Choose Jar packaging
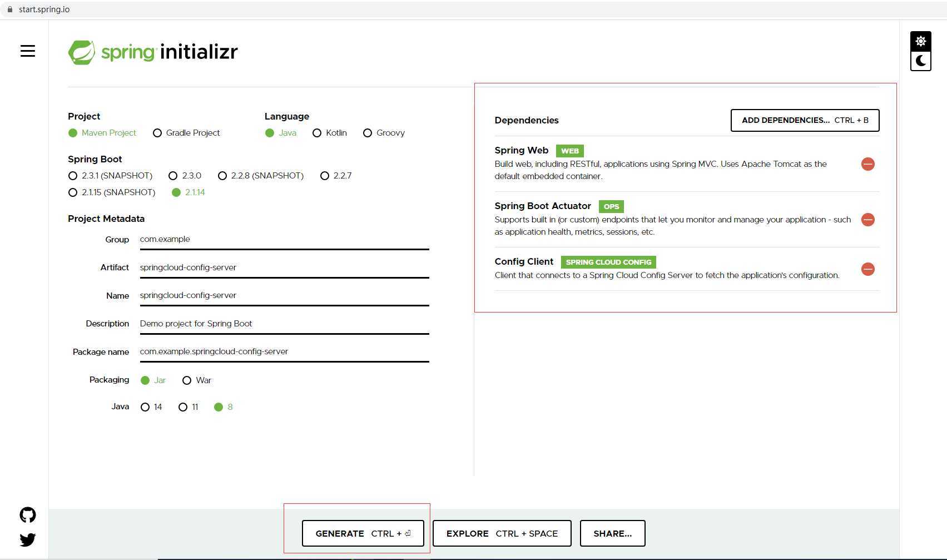 coord(153,380)
